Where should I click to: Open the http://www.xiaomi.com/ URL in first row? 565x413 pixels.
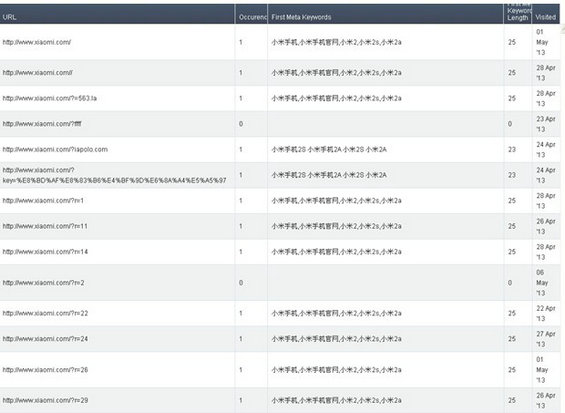(x=37, y=42)
